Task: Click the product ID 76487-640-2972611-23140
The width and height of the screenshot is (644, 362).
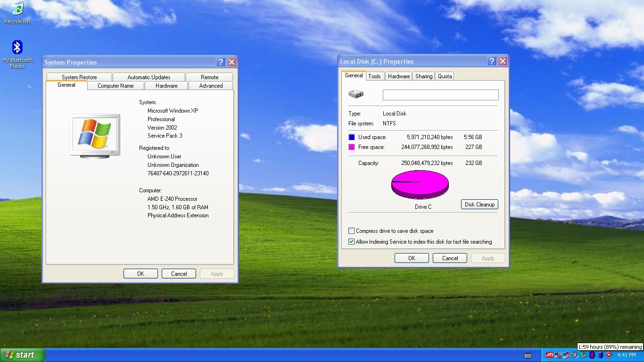Action: (x=178, y=173)
